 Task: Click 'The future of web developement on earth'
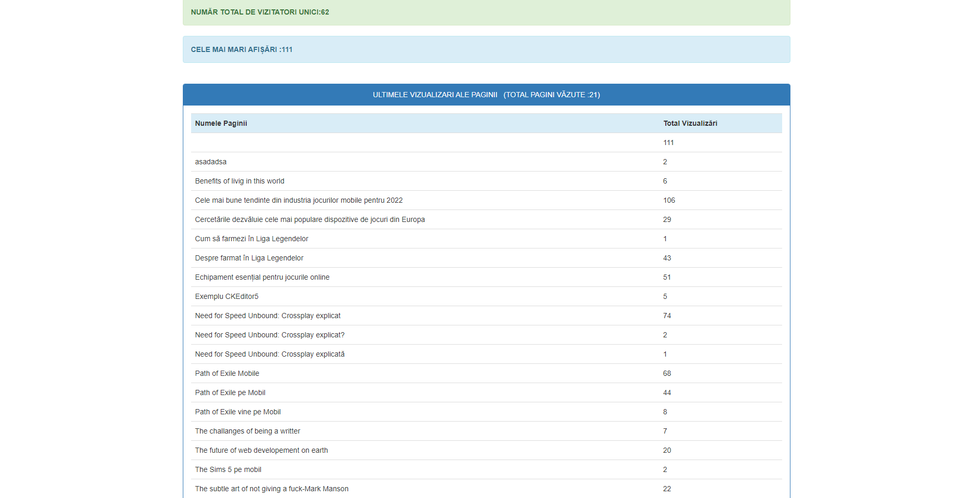tap(261, 450)
